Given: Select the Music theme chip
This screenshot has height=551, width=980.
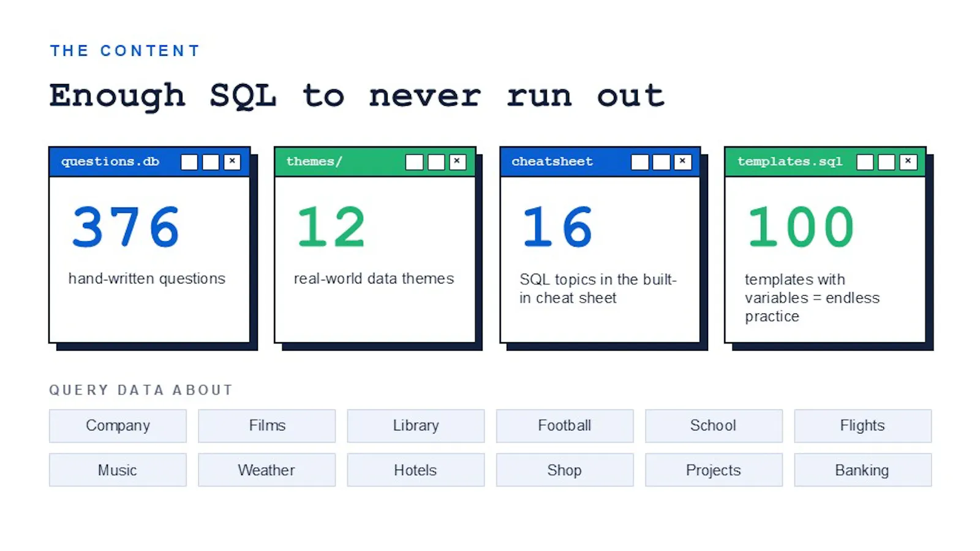Looking at the screenshot, I should (x=118, y=470).
